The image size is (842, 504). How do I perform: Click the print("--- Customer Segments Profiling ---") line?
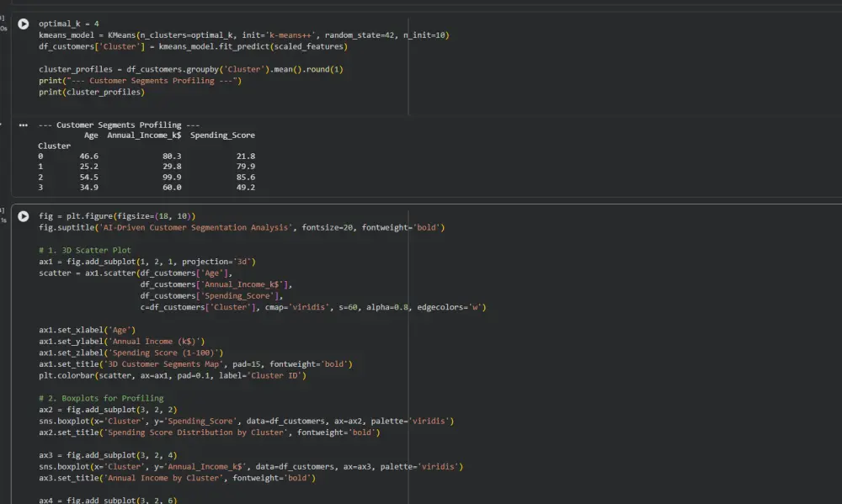(140, 81)
